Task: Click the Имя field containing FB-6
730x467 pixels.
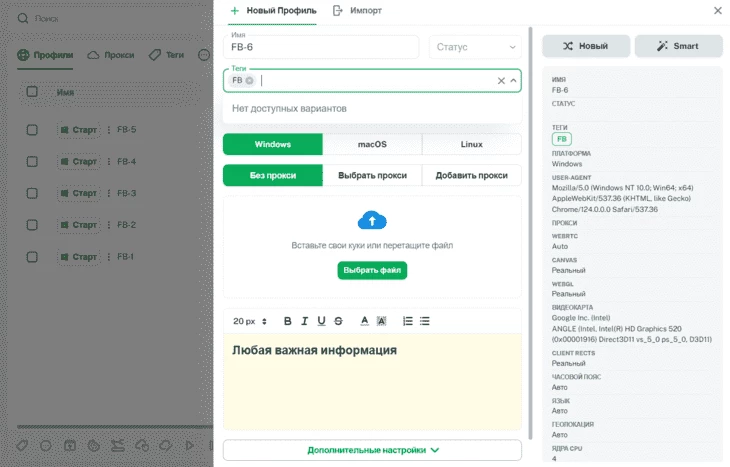Action: [x=321, y=47]
